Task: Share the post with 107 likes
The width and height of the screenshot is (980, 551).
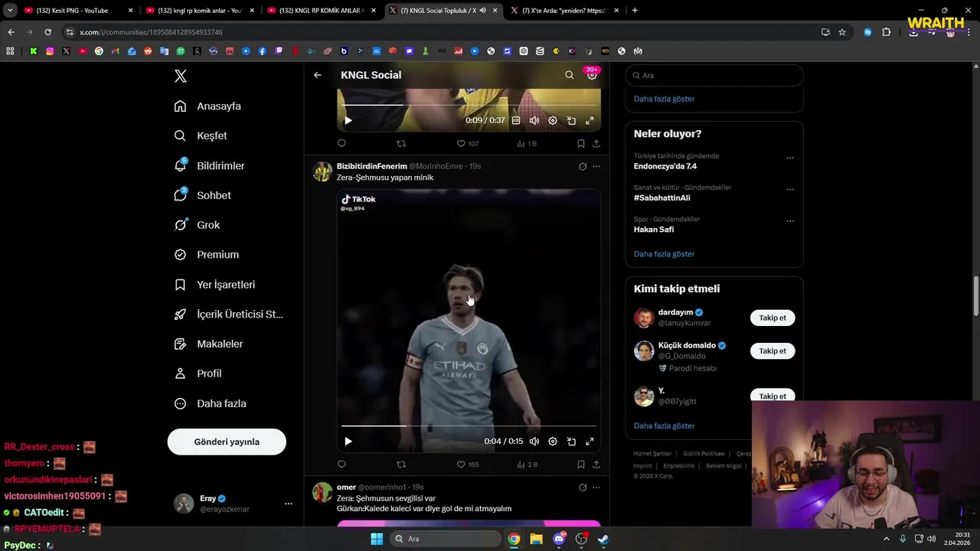Action: [596, 143]
